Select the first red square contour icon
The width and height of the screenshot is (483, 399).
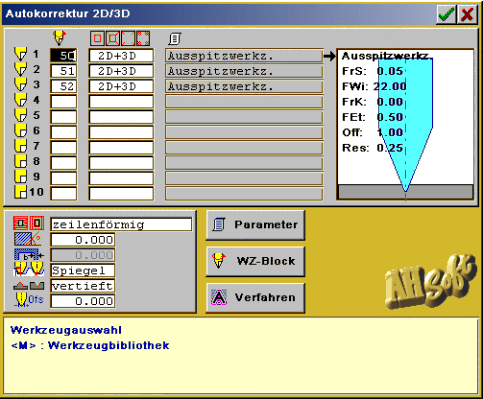click(x=98, y=39)
